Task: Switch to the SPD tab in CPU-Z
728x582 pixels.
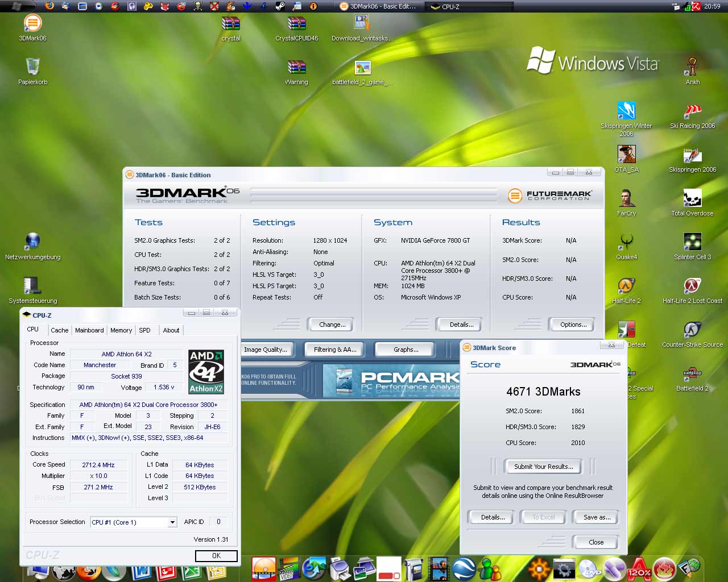Action: click(145, 330)
